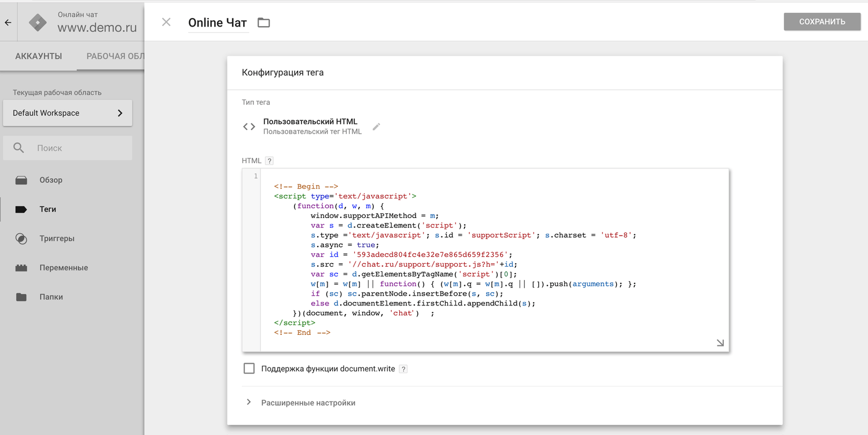This screenshot has height=435, width=868.
Task: Open the HTML field help question mark
Action: [269, 161]
